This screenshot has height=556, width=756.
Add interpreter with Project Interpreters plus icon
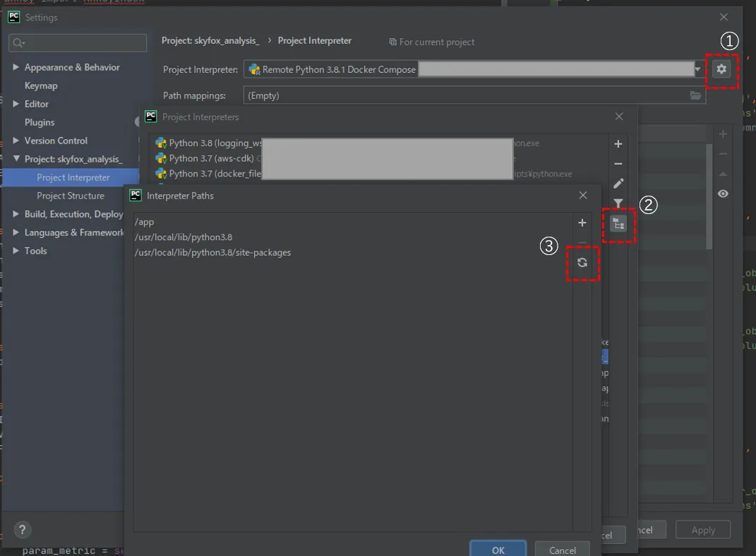[618, 144]
